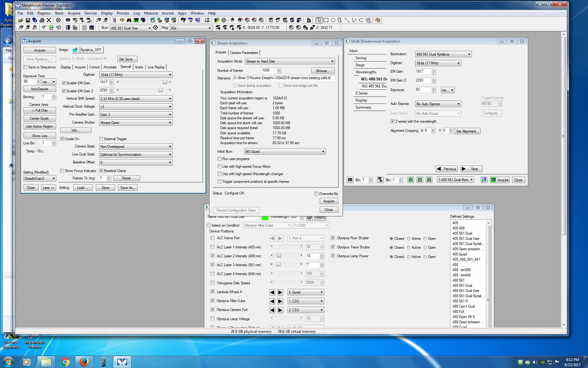The width and height of the screenshot is (588, 368).
Task: Click the Close image X toolbar icon
Action: point(49,20)
